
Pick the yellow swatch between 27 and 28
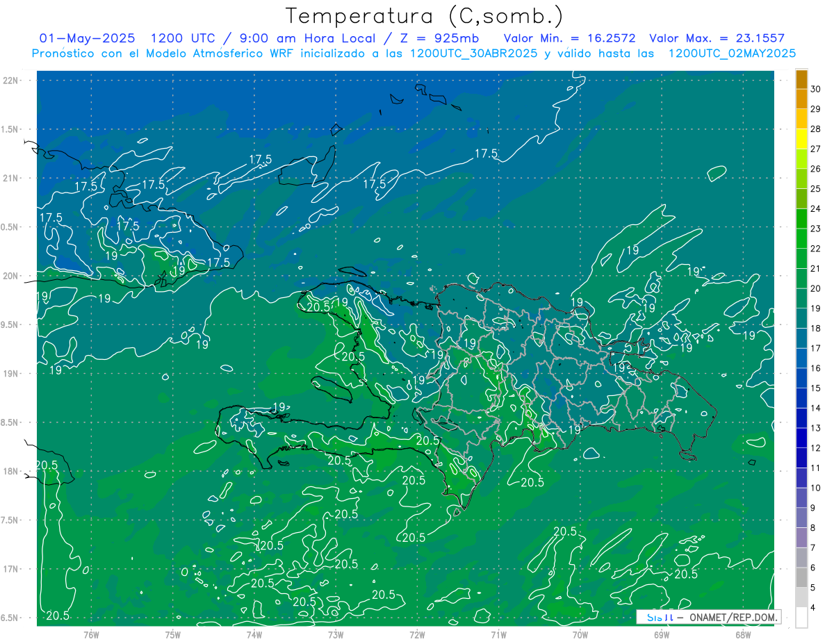point(802,139)
